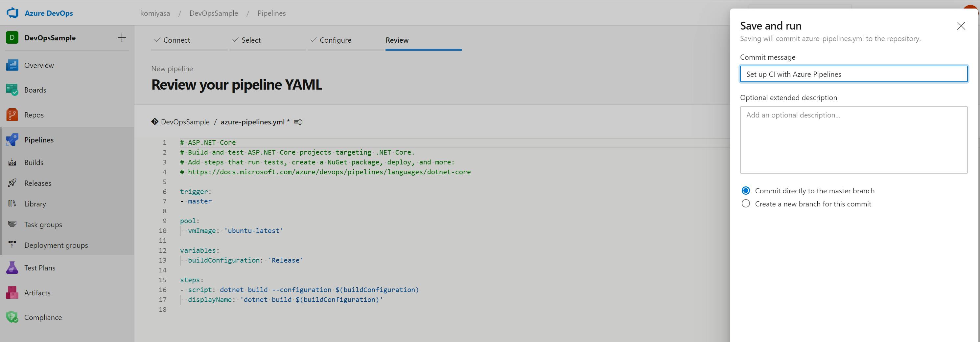The width and height of the screenshot is (980, 342).
Task: Click the script dotnet build line
Action: point(299,290)
